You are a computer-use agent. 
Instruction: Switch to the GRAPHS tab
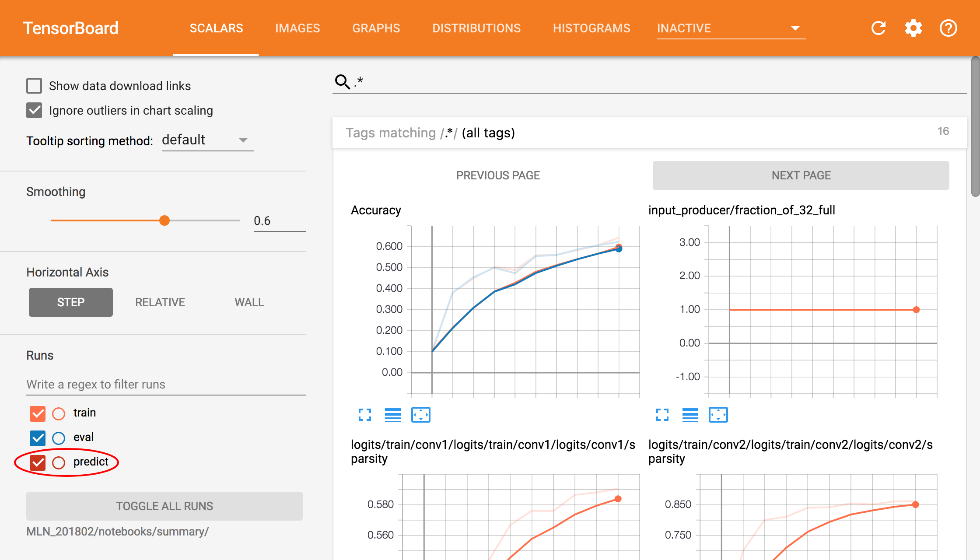(x=376, y=28)
